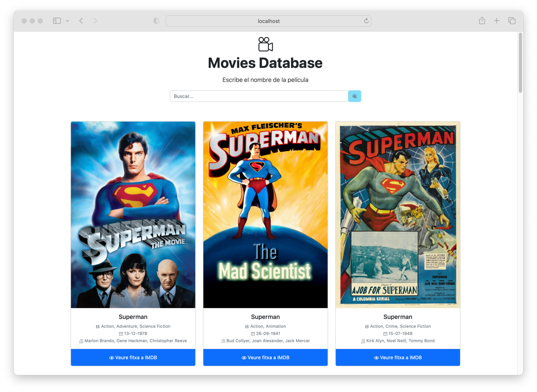Click the privacy shield icon
This screenshot has width=537, height=392.
156,21
